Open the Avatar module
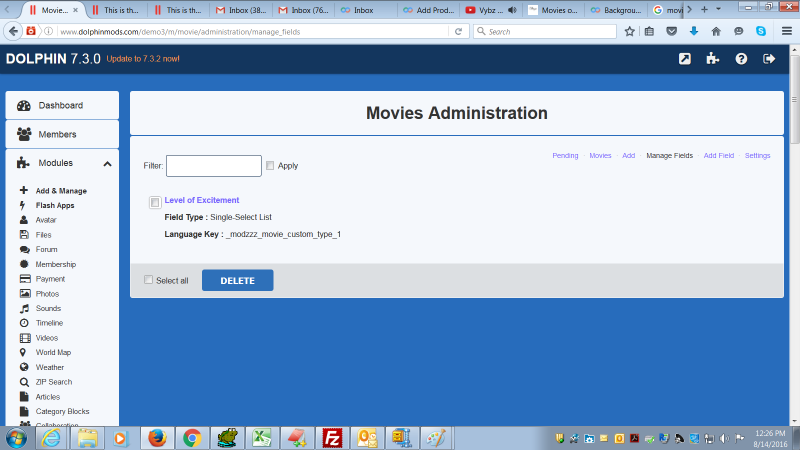Image resolution: width=800 pixels, height=450 pixels. (x=46, y=220)
